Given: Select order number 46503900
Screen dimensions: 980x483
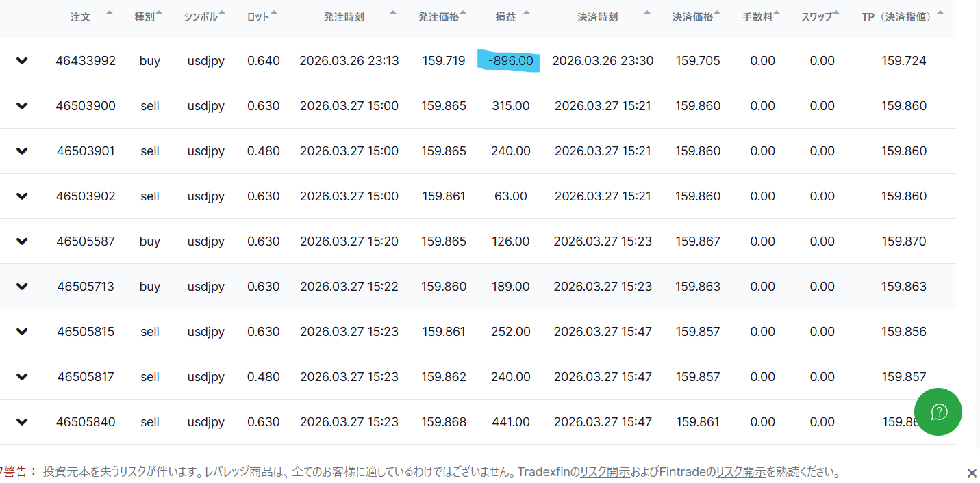Looking at the screenshot, I should pyautogui.click(x=86, y=106).
